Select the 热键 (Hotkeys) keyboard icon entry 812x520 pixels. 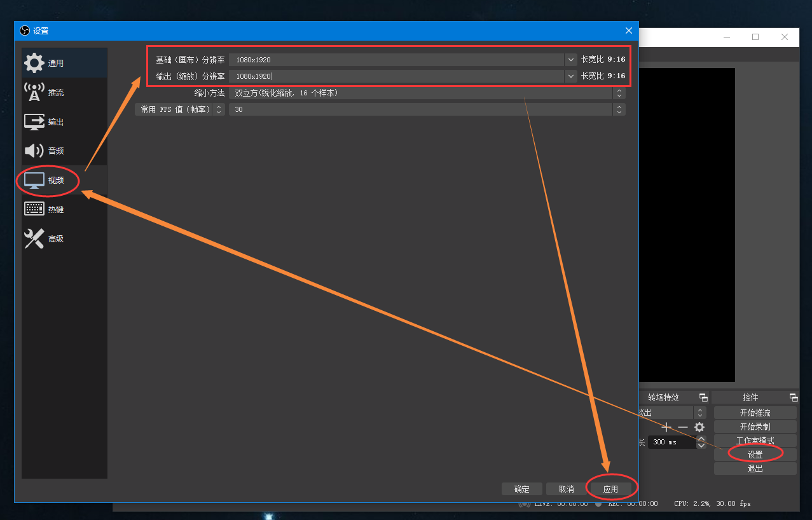tap(64, 209)
